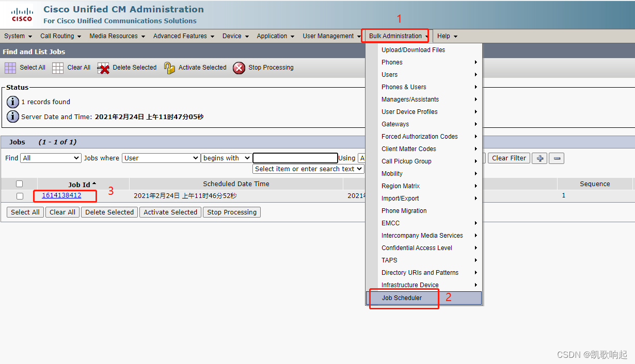635x364 pixels.
Task: Open job 1614138412 via its link
Action: coord(61,195)
